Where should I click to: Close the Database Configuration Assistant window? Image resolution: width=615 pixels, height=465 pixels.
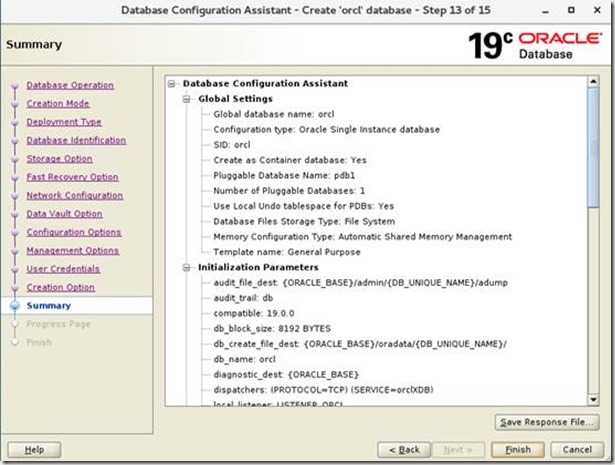click(597, 10)
